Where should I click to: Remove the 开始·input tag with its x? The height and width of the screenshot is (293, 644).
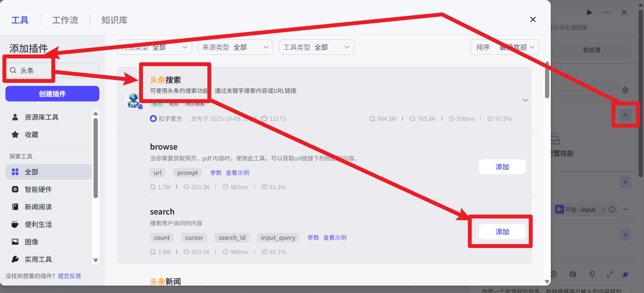coord(603,209)
